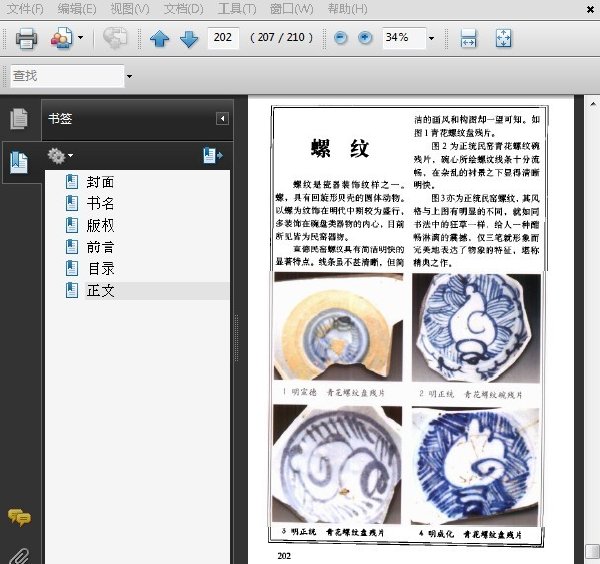Click the figure 3 明正统 plate shard photo
This screenshot has width=600, height=564.
tap(337, 465)
